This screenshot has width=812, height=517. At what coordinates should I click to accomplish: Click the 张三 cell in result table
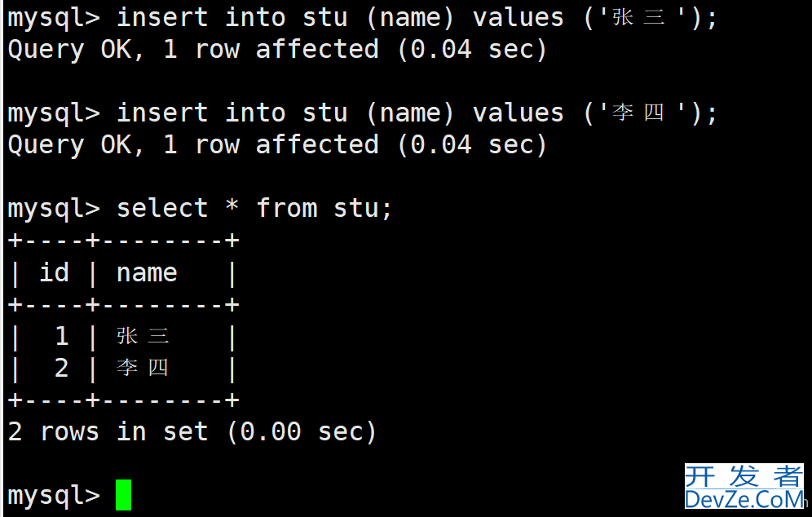tap(143, 336)
